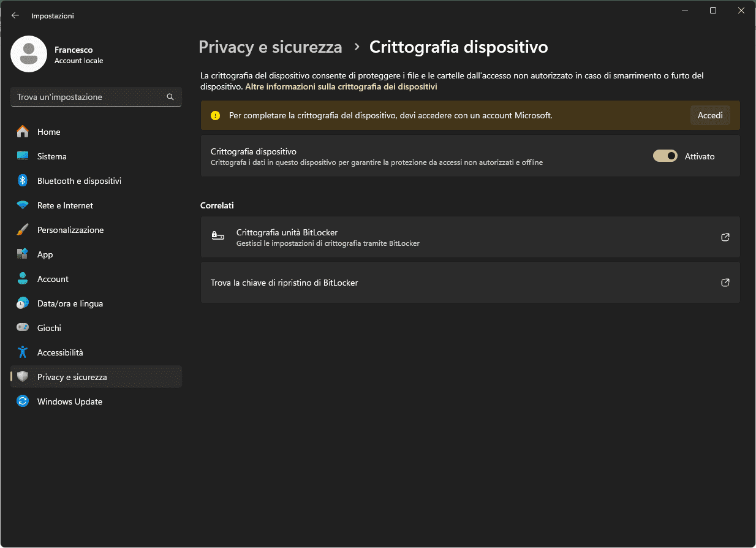The height and width of the screenshot is (548, 756).
Task: Click the Accedi button
Action: (x=709, y=115)
